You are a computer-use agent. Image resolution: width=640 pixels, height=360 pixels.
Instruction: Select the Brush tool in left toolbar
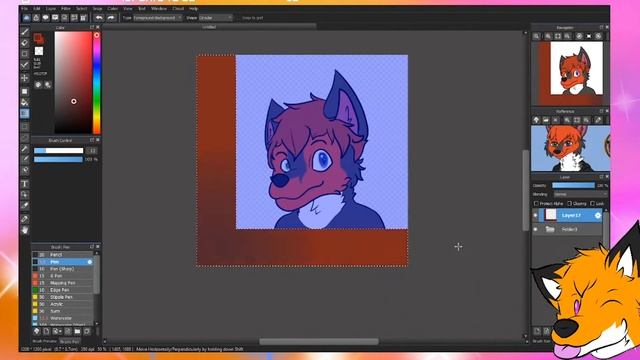point(25,31)
